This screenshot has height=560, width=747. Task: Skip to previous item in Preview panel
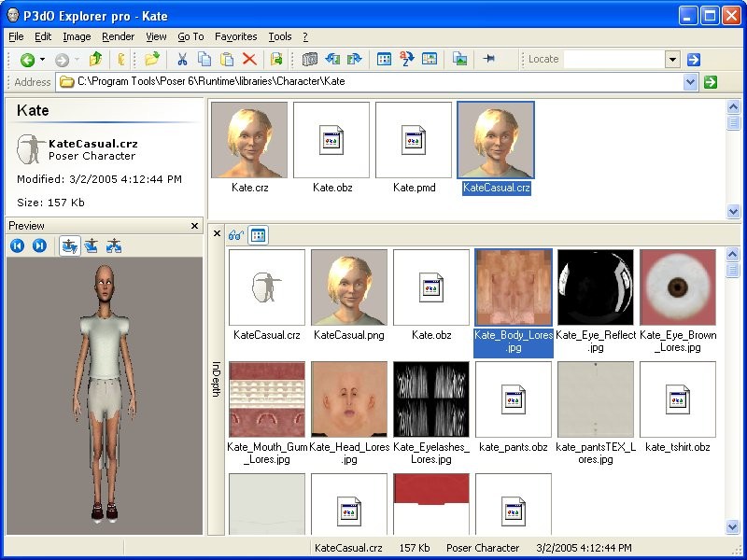18,246
